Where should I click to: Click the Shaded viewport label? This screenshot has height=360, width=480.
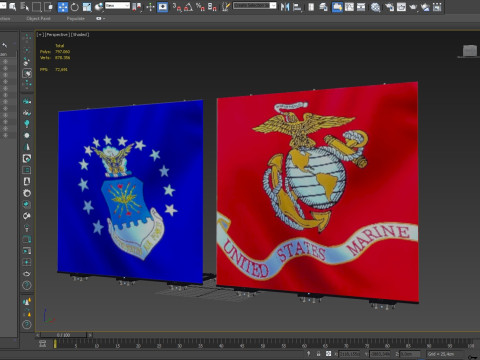(x=80, y=34)
